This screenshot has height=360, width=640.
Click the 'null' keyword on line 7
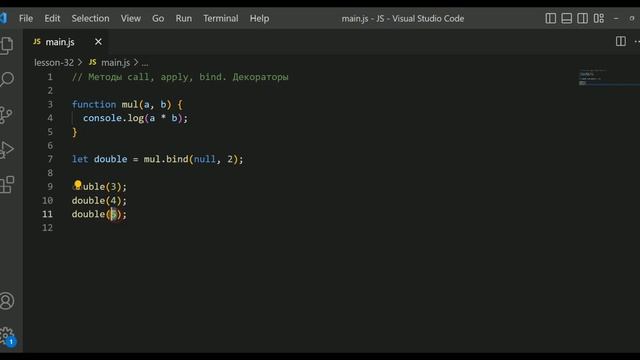[204, 159]
